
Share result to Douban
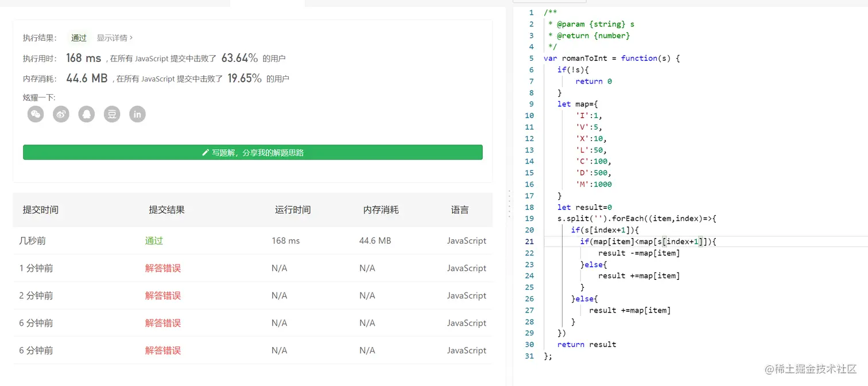coord(112,114)
